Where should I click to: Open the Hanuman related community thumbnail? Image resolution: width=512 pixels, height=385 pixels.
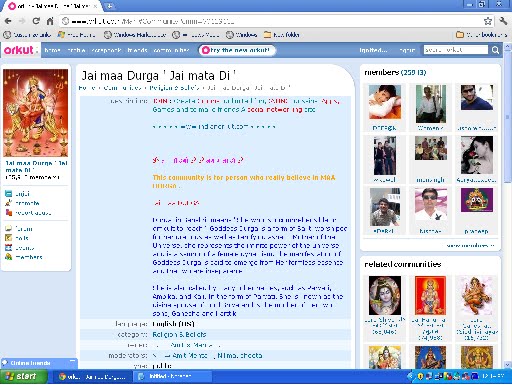tap(430, 295)
